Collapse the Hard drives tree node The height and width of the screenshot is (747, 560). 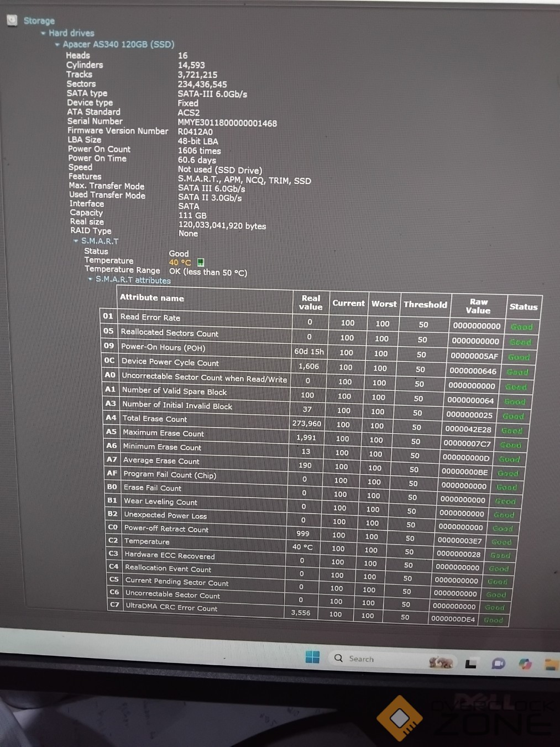[x=43, y=33]
